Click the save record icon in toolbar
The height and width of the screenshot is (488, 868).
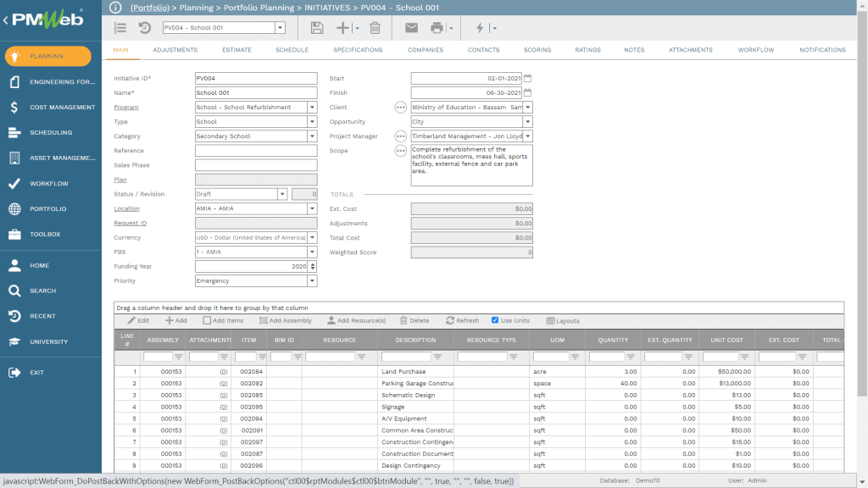[317, 28]
